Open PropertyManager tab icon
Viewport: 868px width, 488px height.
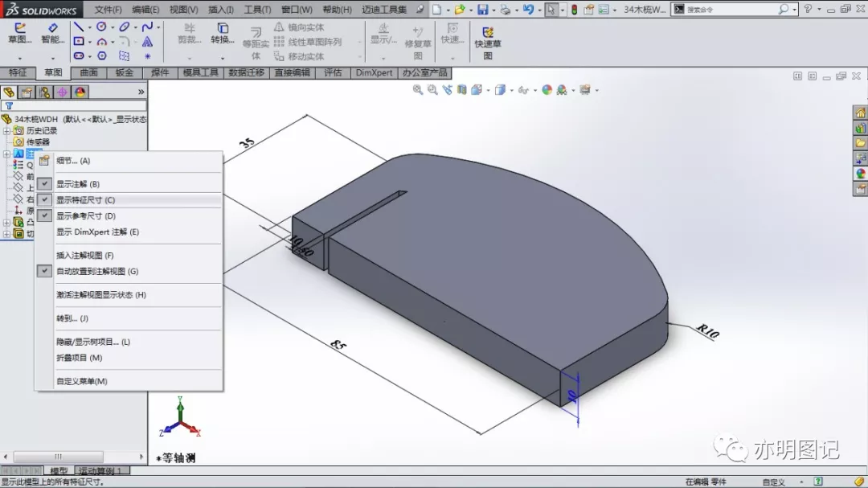27,92
